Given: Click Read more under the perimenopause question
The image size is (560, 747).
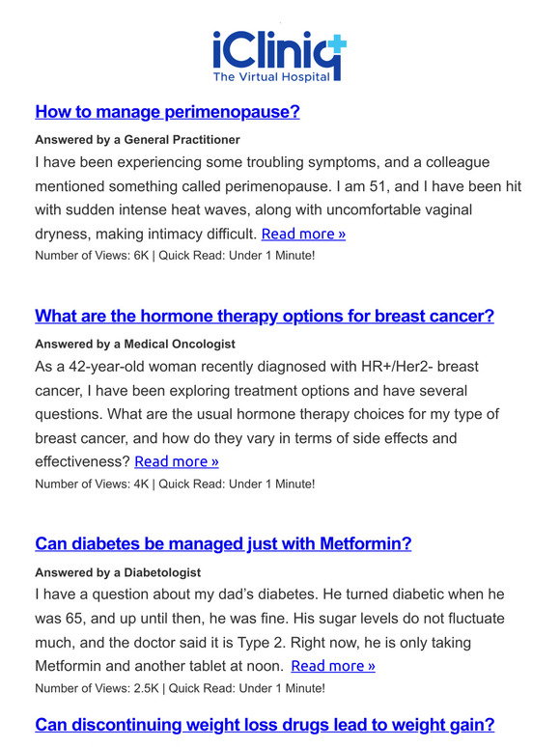Looking at the screenshot, I should (x=303, y=234).
